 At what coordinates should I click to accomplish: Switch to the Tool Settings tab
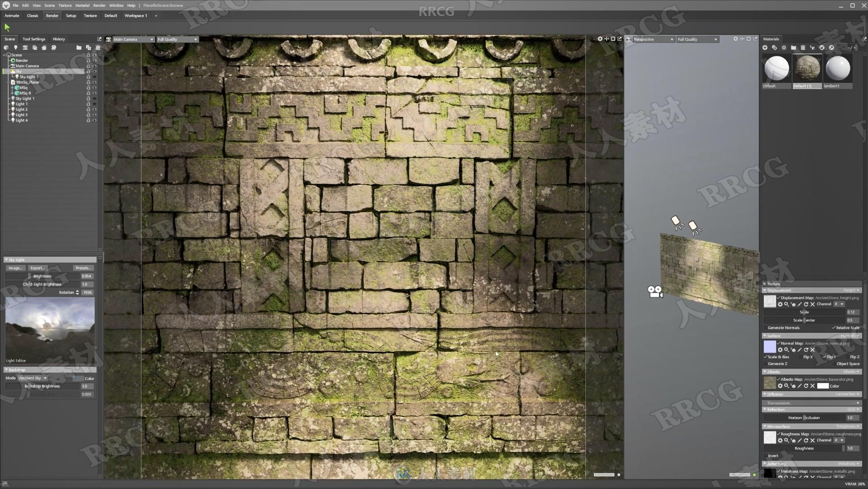click(x=34, y=39)
